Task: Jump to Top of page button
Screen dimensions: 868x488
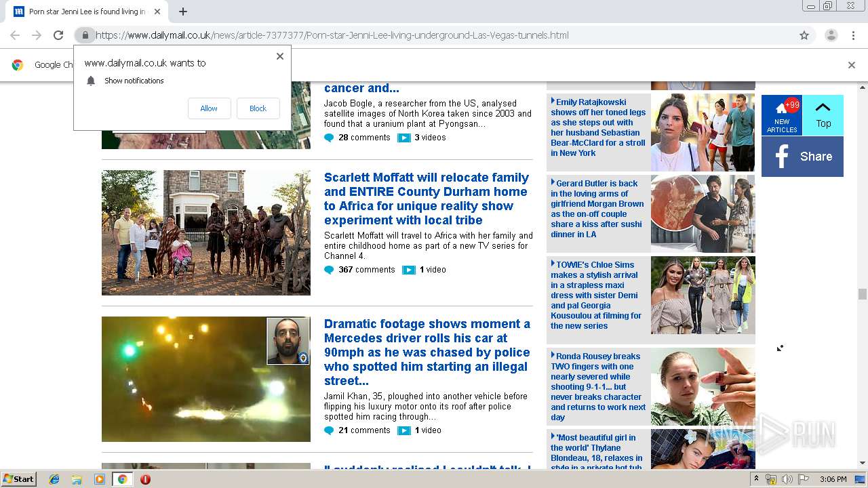Action: click(x=823, y=115)
